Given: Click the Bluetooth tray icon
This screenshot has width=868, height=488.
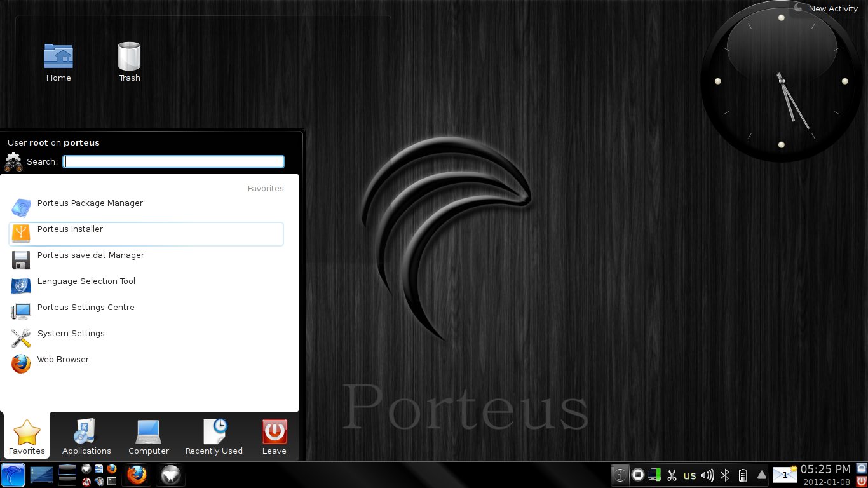Looking at the screenshot, I should pos(724,475).
